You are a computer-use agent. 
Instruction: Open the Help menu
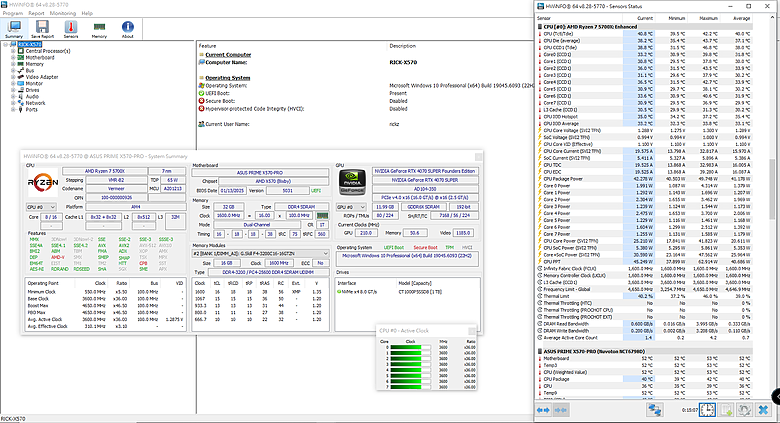point(87,13)
